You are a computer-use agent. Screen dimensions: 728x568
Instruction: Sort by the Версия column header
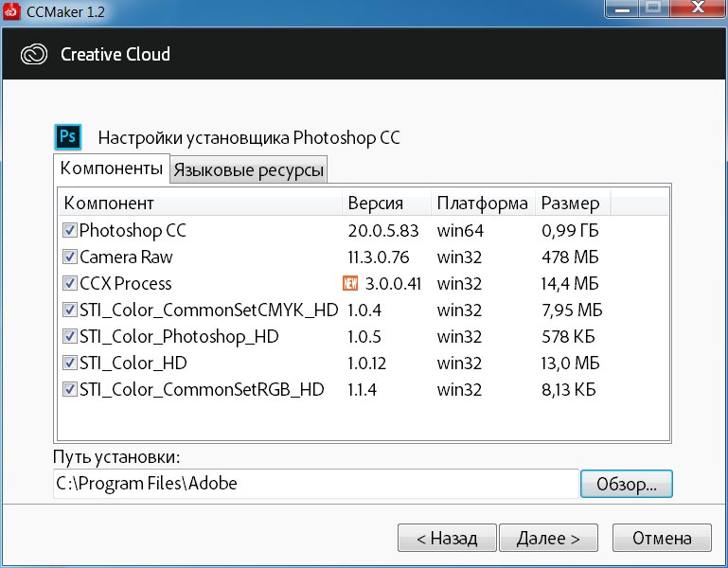387,203
